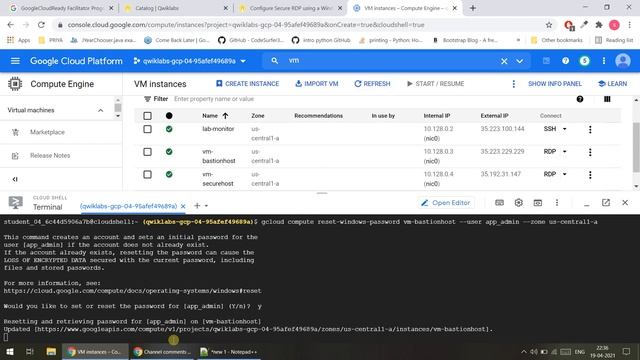Open more actions menu for lab-monitor row
Image resolution: width=640 pixels, height=360 pixels.
590,129
